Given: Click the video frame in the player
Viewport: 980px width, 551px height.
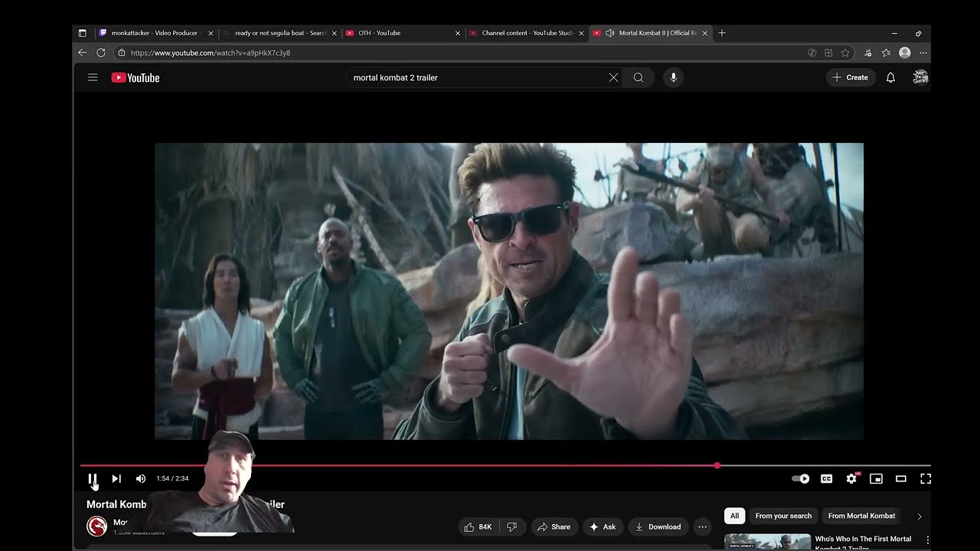Looking at the screenshot, I should pyautogui.click(x=509, y=291).
